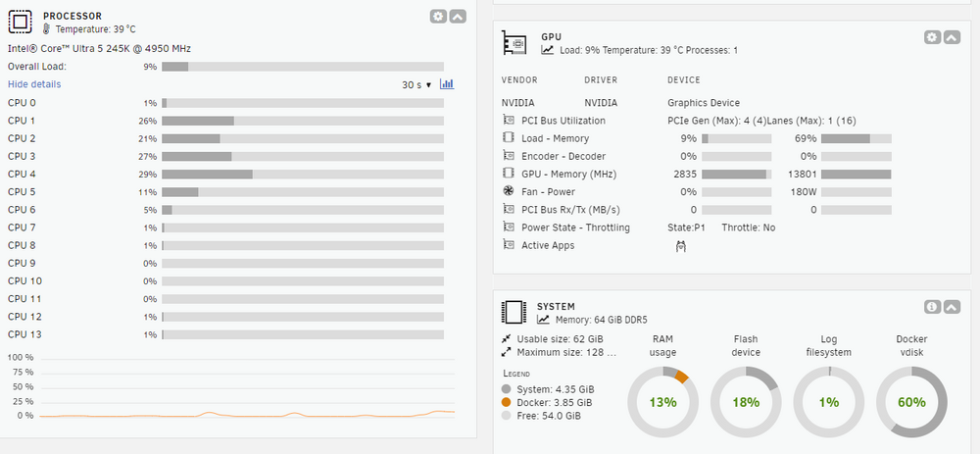
Task: Open Processor panel settings gear
Action: 439,17
